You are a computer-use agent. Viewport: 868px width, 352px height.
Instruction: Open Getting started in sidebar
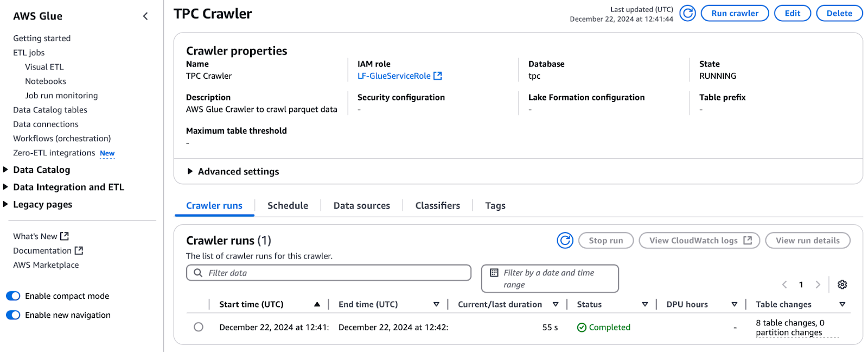(42, 39)
